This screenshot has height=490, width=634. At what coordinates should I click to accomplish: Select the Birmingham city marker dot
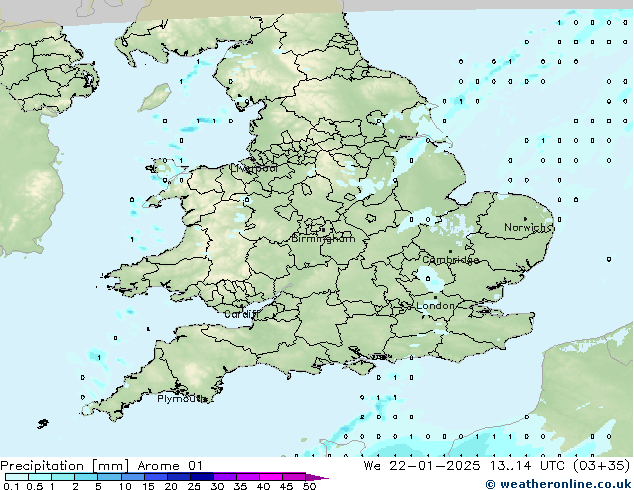pyautogui.click(x=323, y=230)
